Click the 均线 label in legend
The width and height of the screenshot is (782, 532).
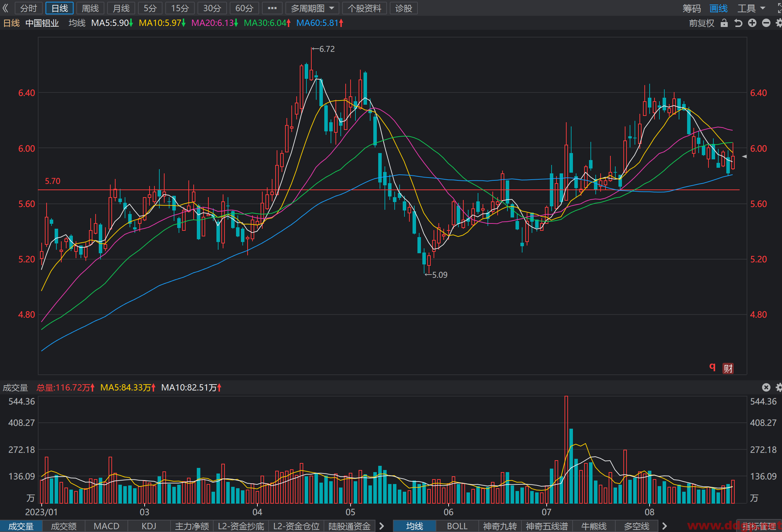[x=77, y=23]
